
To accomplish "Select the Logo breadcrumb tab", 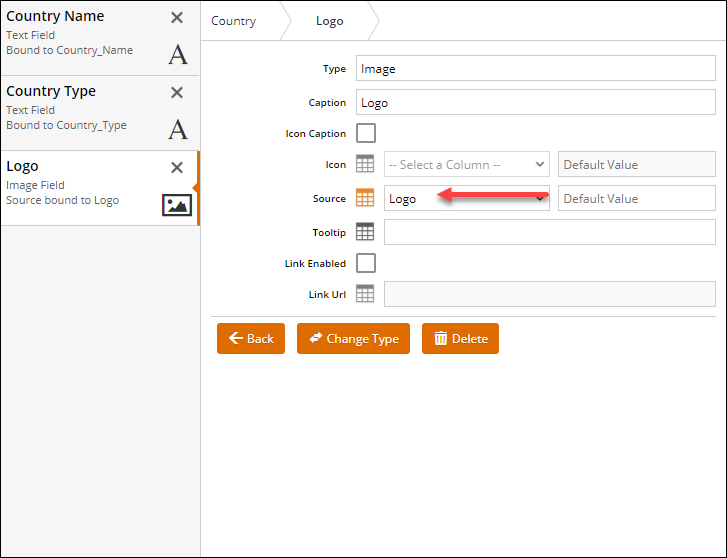I will [x=329, y=21].
